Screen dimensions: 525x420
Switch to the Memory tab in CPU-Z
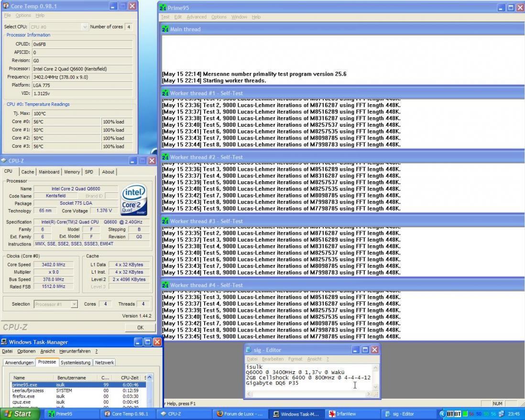coord(72,172)
